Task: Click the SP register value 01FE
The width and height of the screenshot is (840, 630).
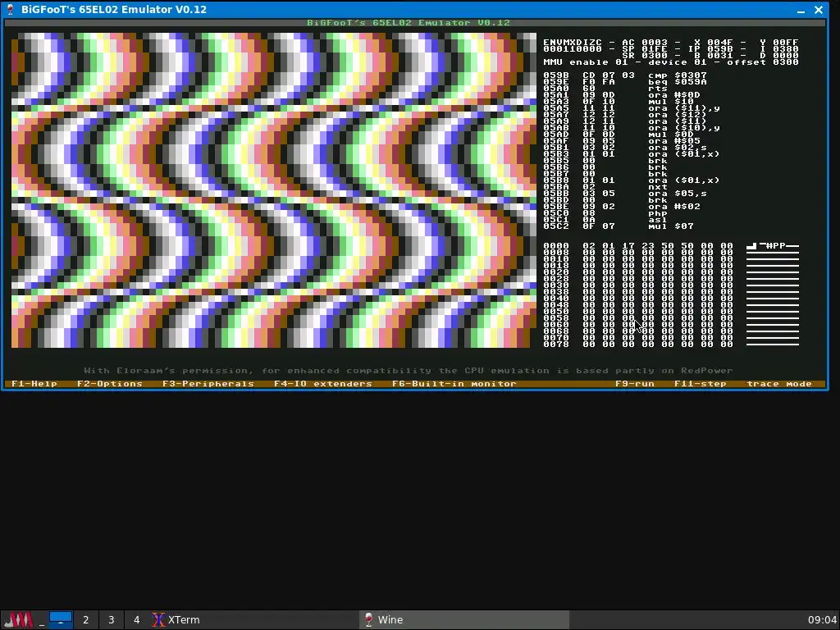Action: click(655, 48)
